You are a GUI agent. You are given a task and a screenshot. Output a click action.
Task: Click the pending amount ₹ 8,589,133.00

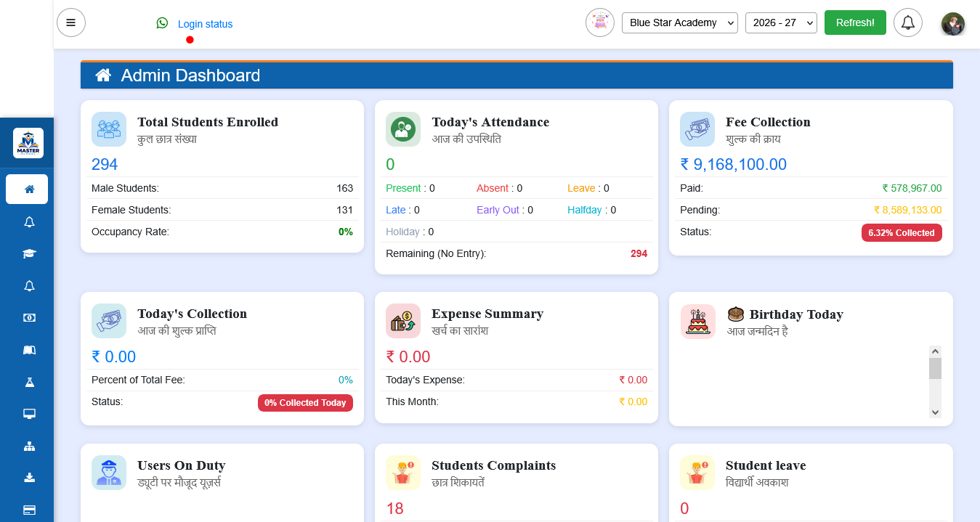[908, 210]
